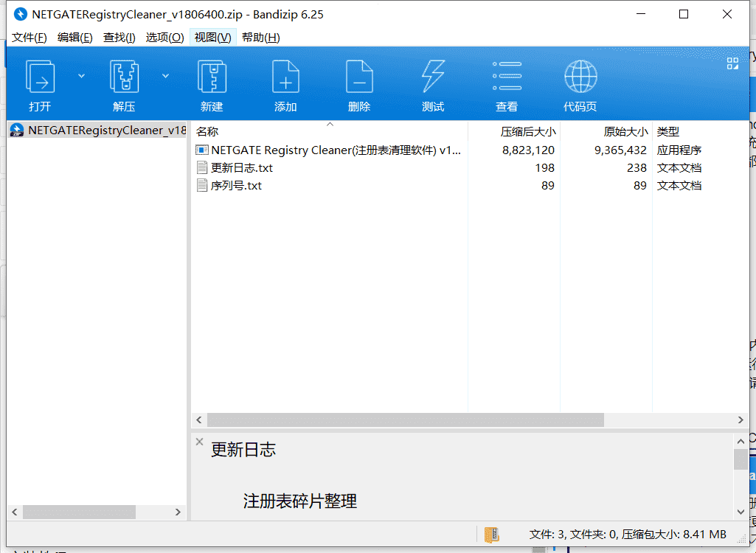Viewport: 756px width, 553px height.
Task: Click the 测试 (Test archive) lightning icon
Action: [433, 76]
